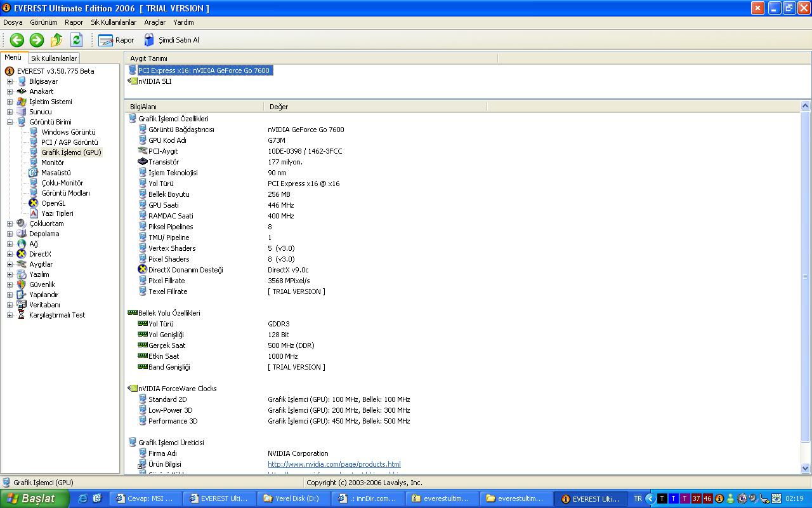This screenshot has height=508, width=812.
Task: Click the Up level toolbar icon
Action: point(56,40)
